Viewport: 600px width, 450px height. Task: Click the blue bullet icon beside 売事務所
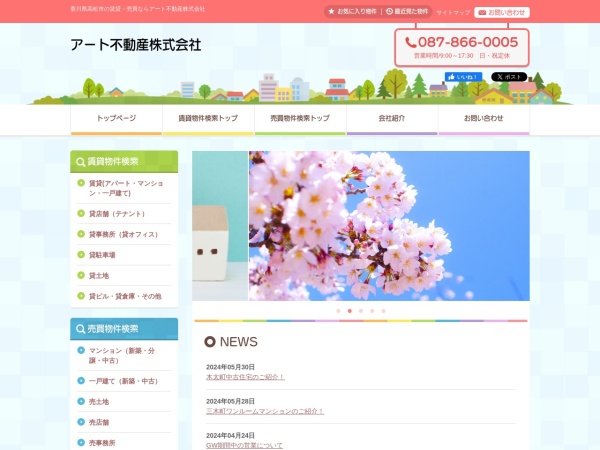[x=81, y=443]
